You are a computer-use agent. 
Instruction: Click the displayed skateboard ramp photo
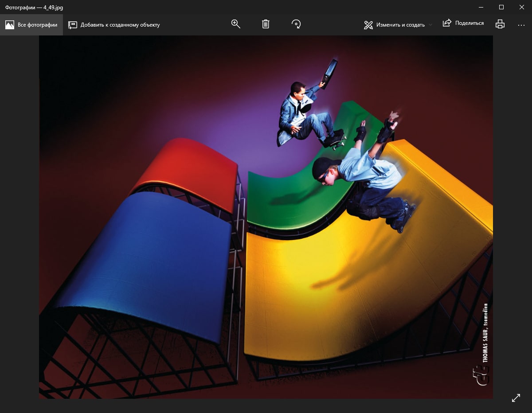point(266,217)
